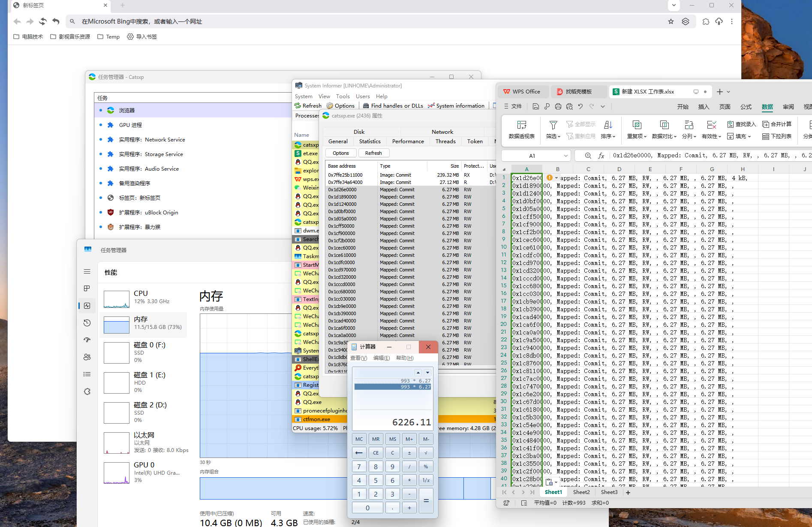Image resolution: width=812 pixels, height=527 pixels.
Task: Expand the dropdown next to WPS new-tab plus
Action: tap(728, 92)
